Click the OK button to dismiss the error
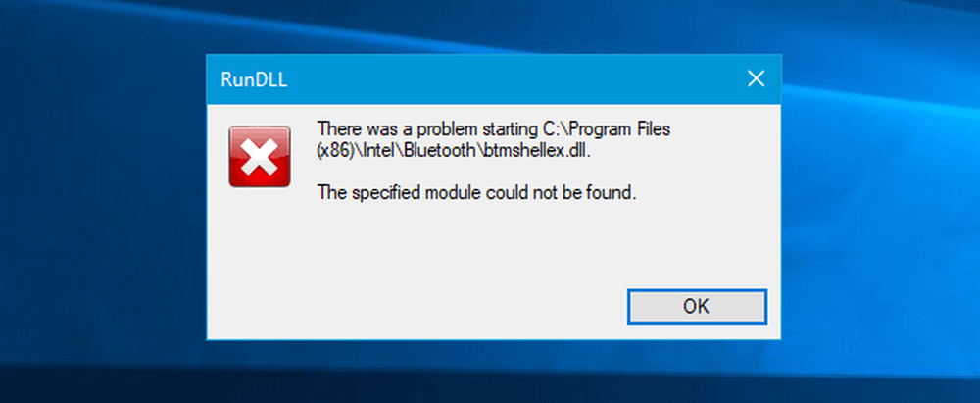This screenshot has height=403, width=980. coord(697,307)
